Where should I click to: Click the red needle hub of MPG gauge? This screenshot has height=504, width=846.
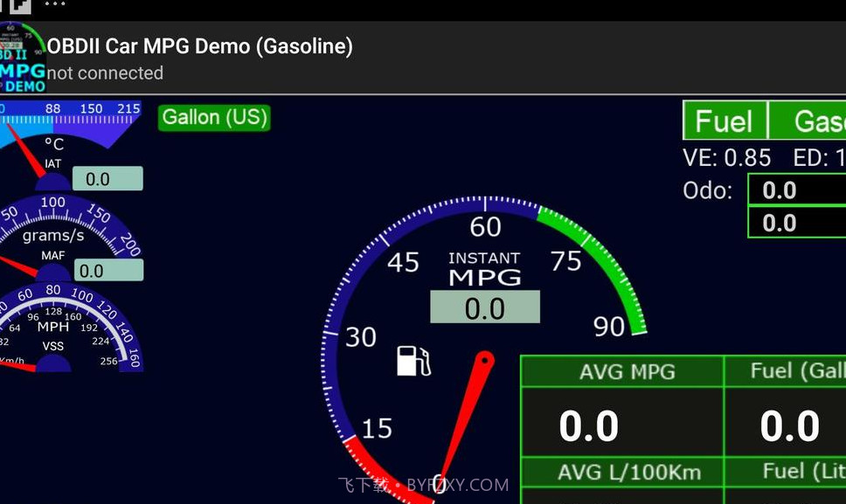coord(483,359)
